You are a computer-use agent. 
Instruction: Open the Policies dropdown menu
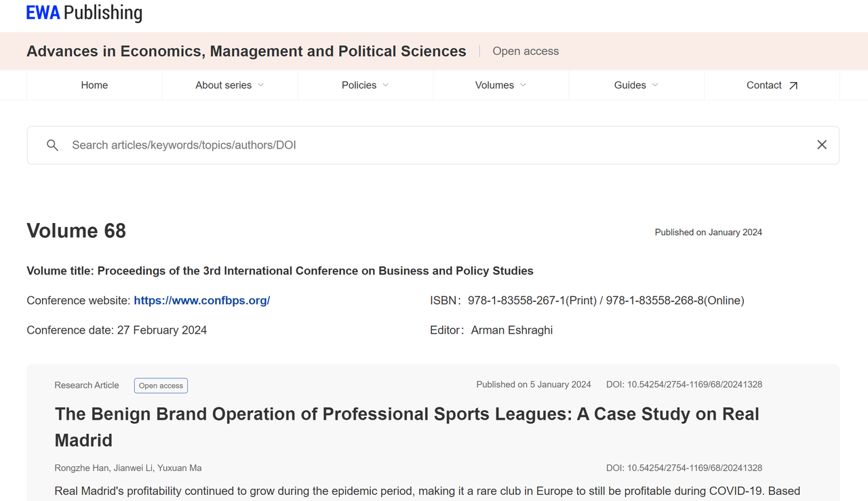click(365, 85)
